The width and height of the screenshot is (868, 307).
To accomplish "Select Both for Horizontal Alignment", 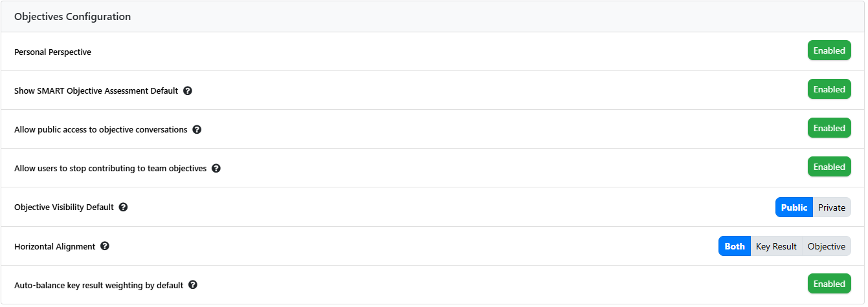I will point(735,246).
